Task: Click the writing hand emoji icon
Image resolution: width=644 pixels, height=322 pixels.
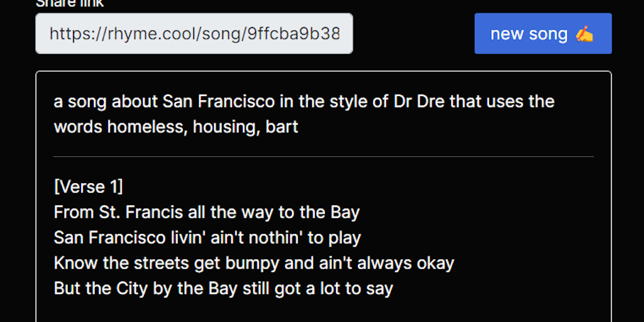Action: [x=584, y=34]
